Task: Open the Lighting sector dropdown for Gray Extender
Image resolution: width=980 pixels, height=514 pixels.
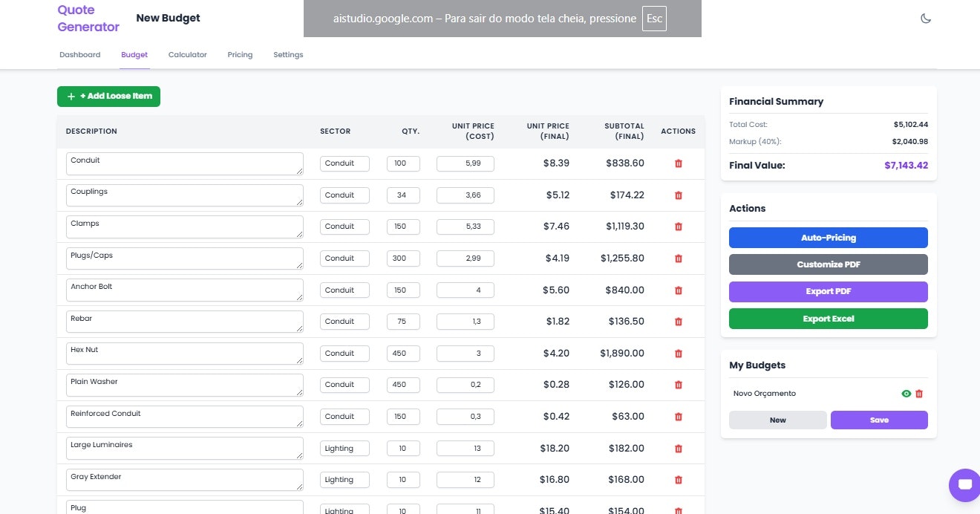Action: (x=344, y=479)
